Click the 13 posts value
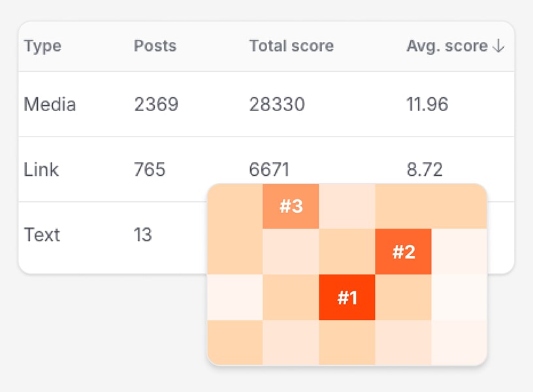The width and height of the screenshot is (533, 392). coord(143,235)
